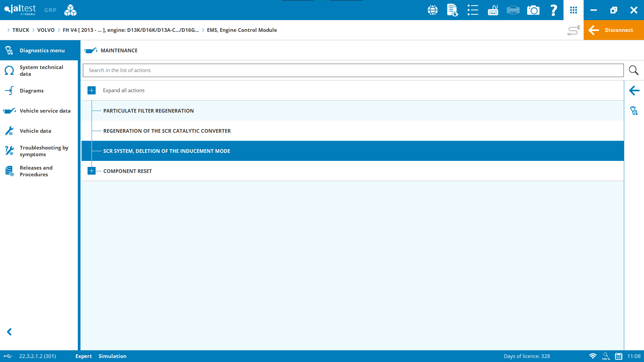Open Releases and Procedures
This screenshot has height=362, width=644.
[x=39, y=171]
